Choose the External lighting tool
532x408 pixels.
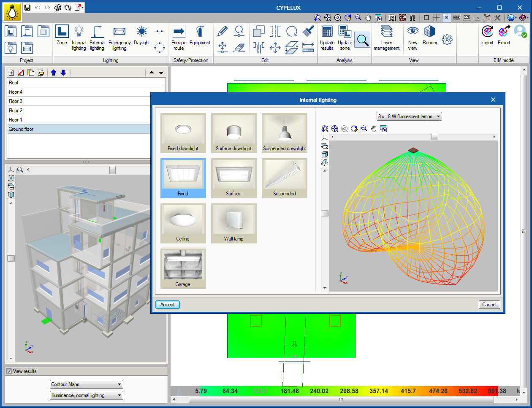pyautogui.click(x=97, y=38)
